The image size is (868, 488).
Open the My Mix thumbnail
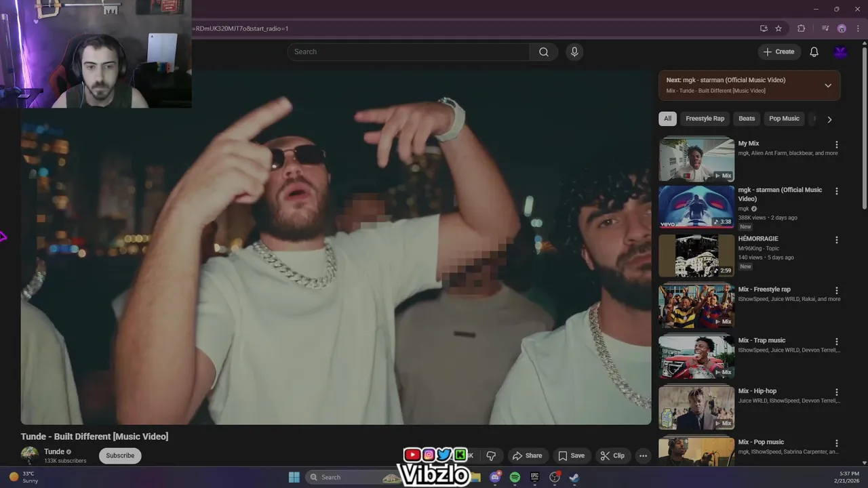[x=696, y=159]
